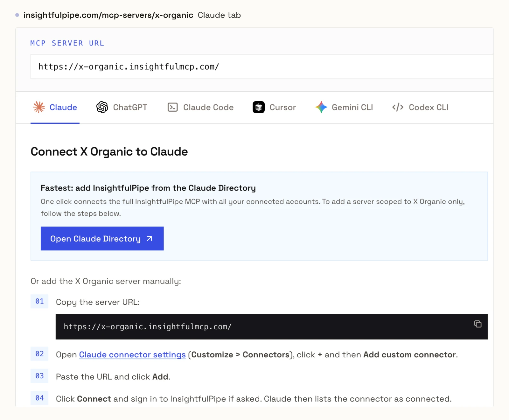Click the insightfulpipe.com/mcp-servers/x-organic caption
Image resolution: width=509 pixels, height=420 pixels.
coord(108,15)
